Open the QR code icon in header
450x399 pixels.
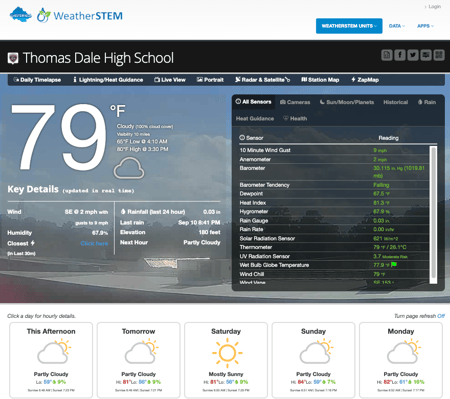point(439,55)
